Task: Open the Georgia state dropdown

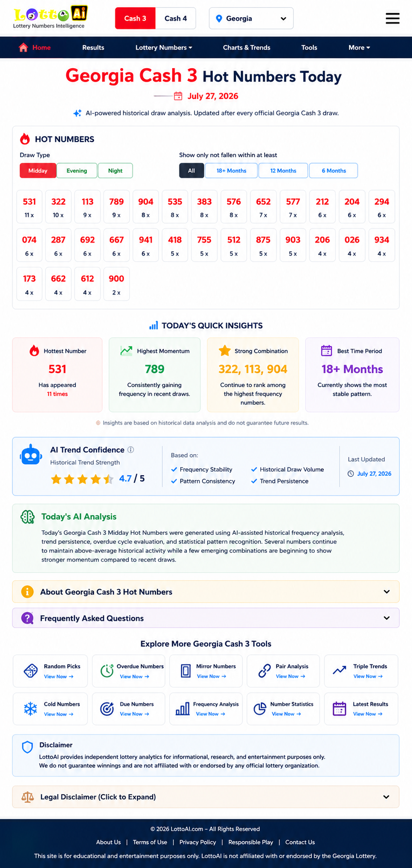Action: tap(251, 19)
